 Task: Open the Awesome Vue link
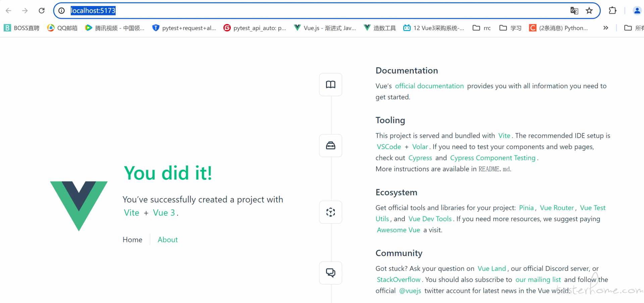pos(398,230)
